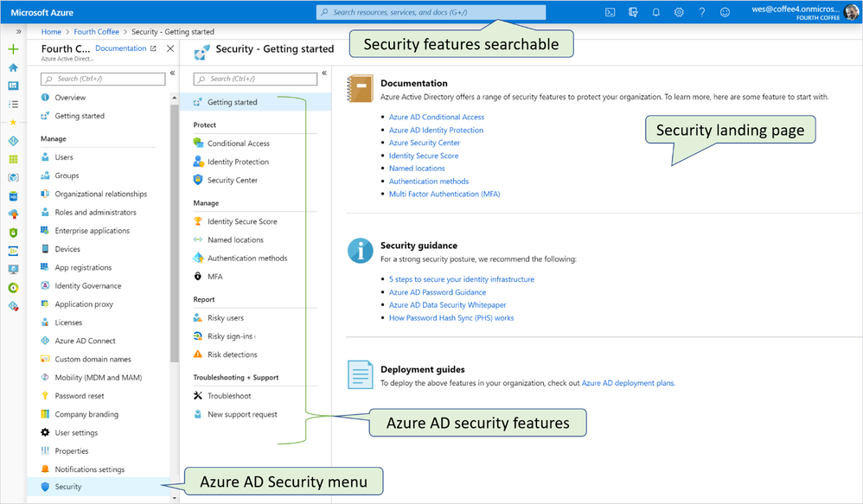Open Azure AD Password Guidance link

[x=438, y=292]
